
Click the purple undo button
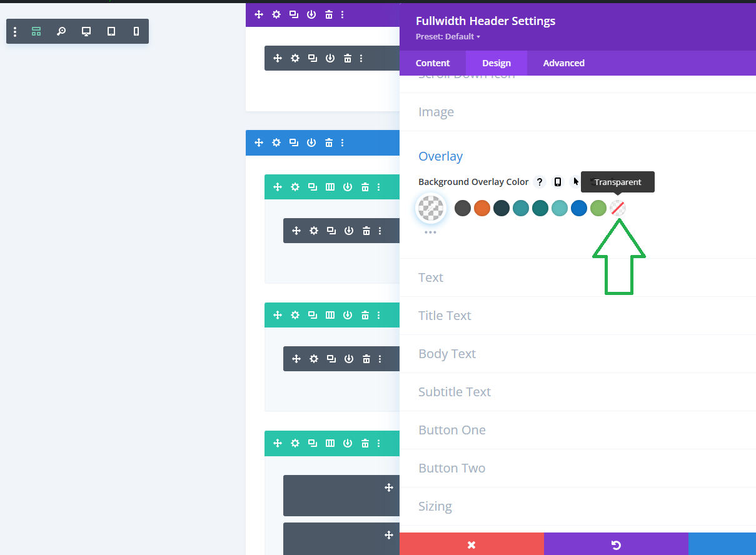coord(616,544)
